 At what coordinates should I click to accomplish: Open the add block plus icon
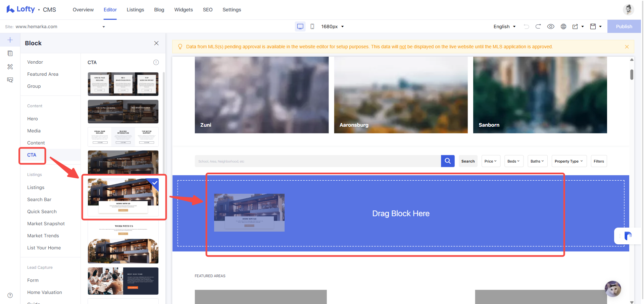click(10, 40)
